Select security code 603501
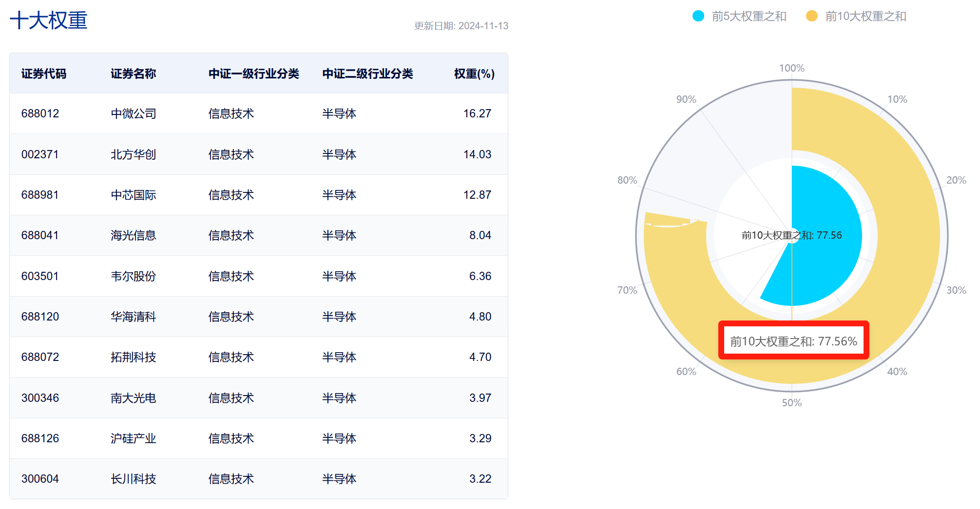Image resolution: width=980 pixels, height=509 pixels. 40,276
